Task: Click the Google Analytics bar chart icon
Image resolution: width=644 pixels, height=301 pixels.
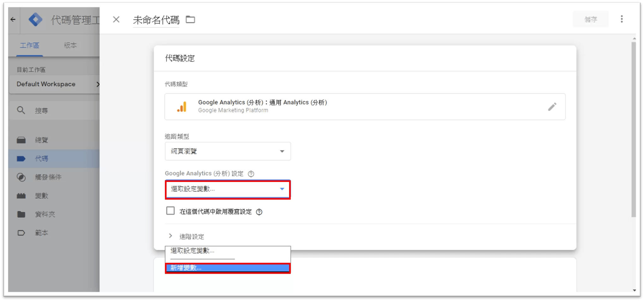Action: tap(182, 107)
